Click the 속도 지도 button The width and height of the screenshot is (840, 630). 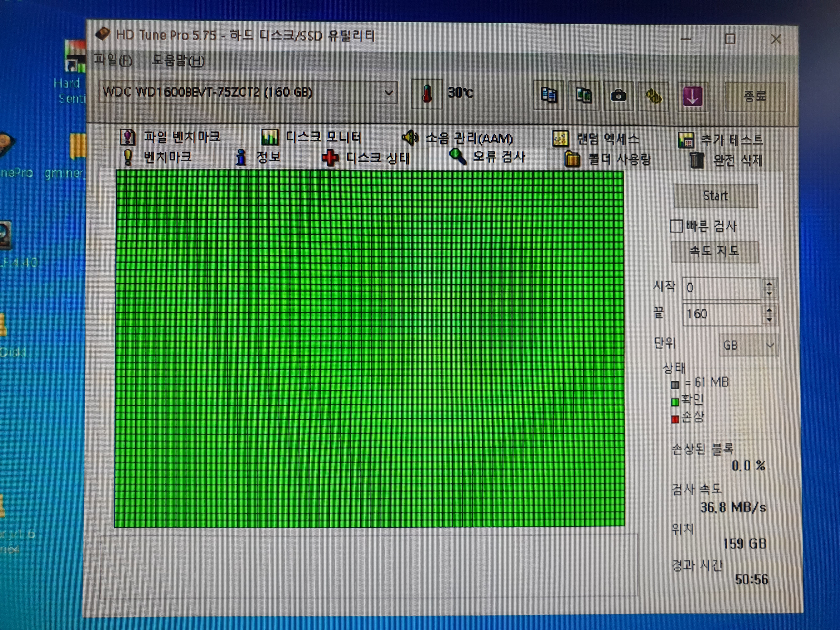[x=715, y=251]
